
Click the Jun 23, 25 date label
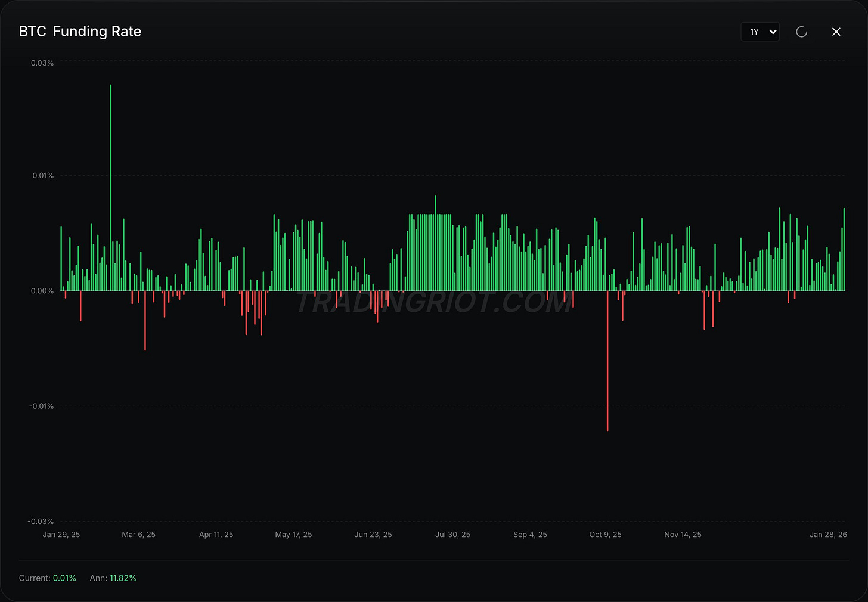click(x=373, y=535)
